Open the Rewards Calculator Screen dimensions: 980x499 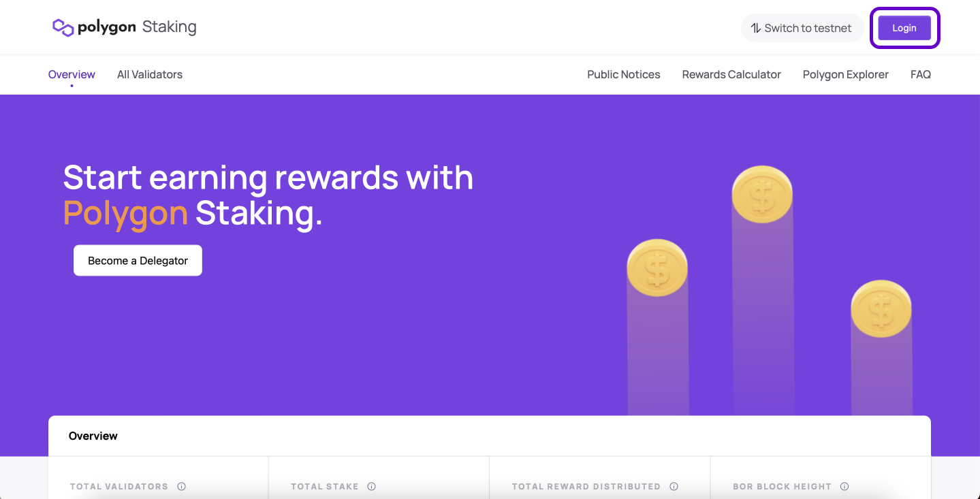731,74
